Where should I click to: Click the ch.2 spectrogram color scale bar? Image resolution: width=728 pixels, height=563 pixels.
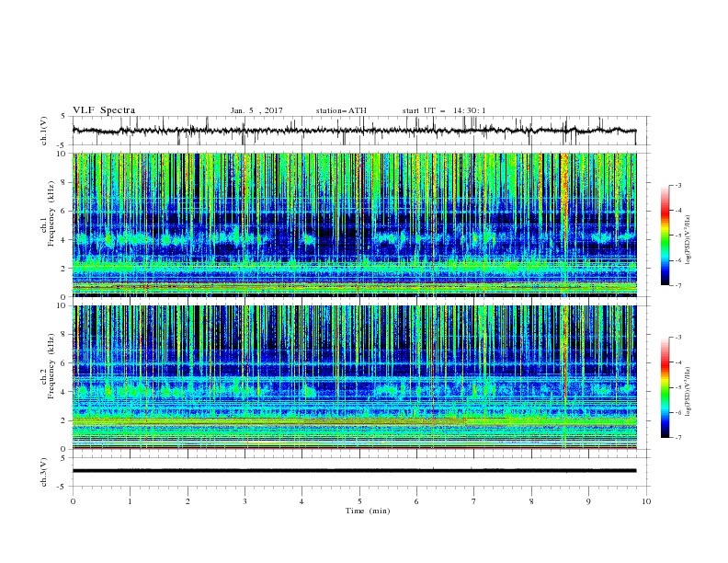click(665, 387)
